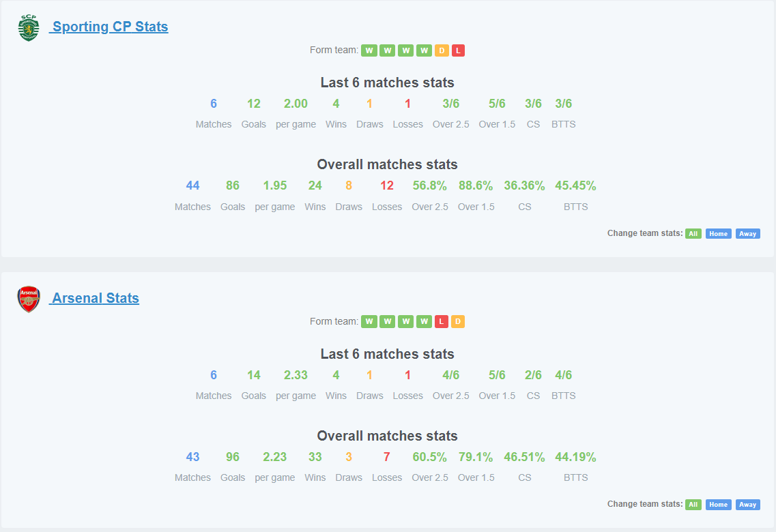Switch Arsenal stats to Away

click(747, 504)
